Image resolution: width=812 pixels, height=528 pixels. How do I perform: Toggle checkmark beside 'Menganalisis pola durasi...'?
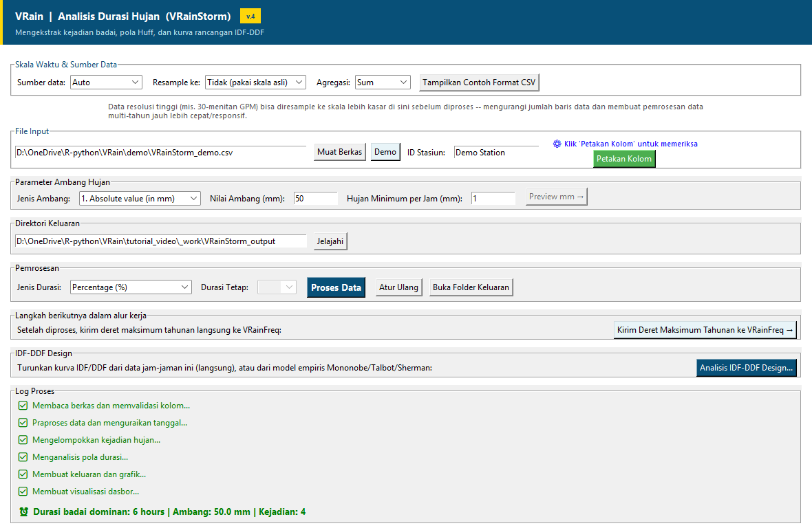click(x=23, y=457)
